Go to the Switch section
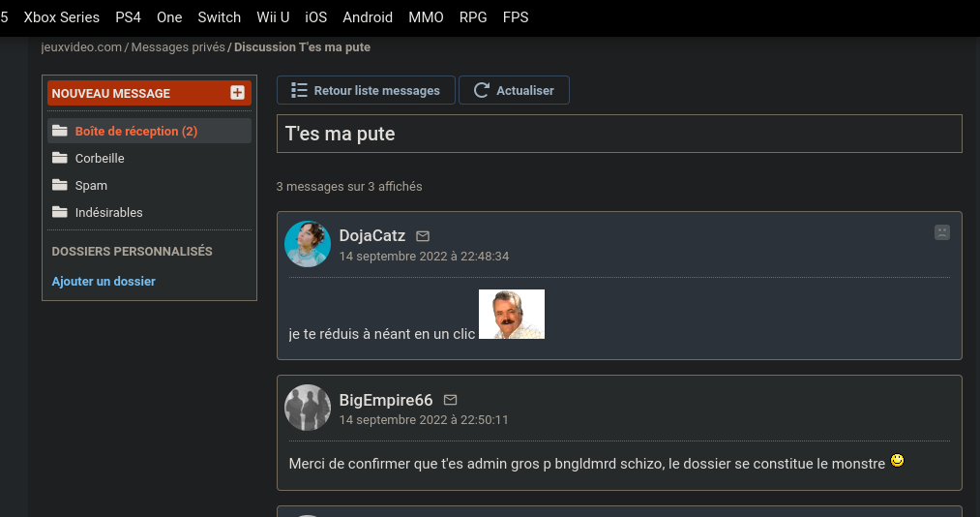Screen dimensions: 980x517 point(220,17)
